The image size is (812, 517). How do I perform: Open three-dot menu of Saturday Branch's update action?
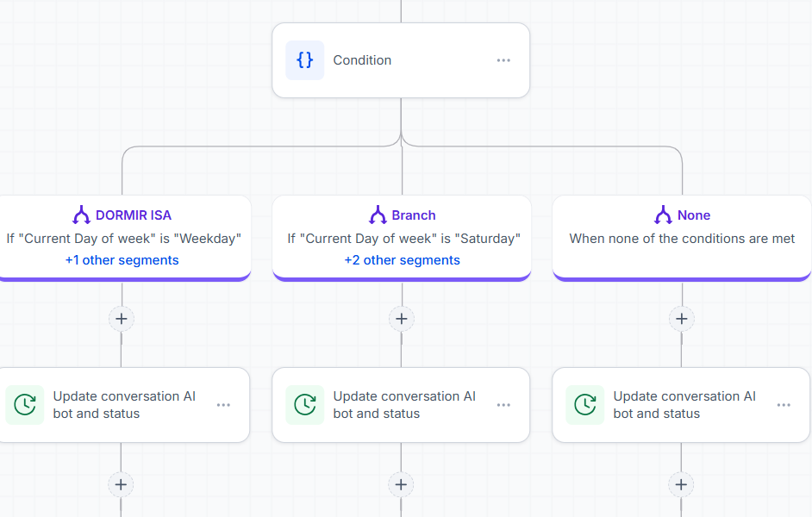tap(503, 405)
